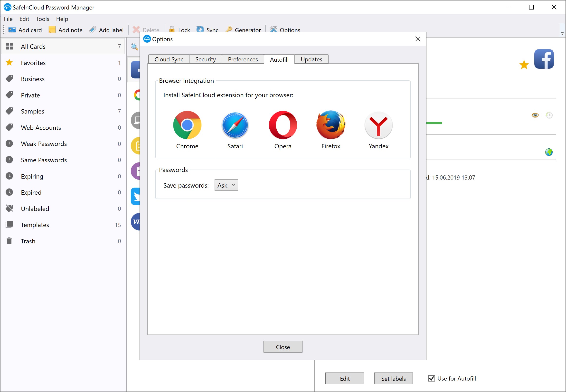The width and height of the screenshot is (566, 392).
Task: Click the Facebook card logo icon
Action: (x=544, y=59)
